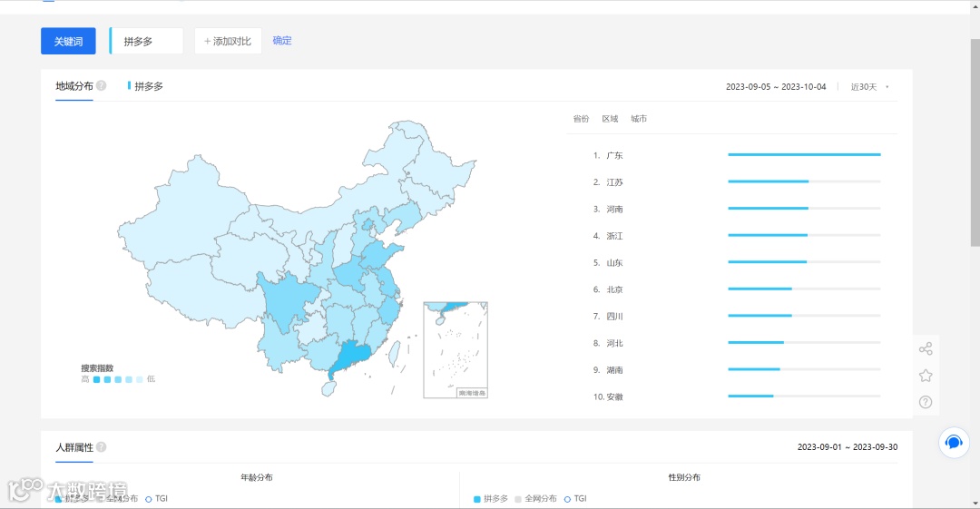Toggle TGI legend under 年龄分布

point(156,499)
